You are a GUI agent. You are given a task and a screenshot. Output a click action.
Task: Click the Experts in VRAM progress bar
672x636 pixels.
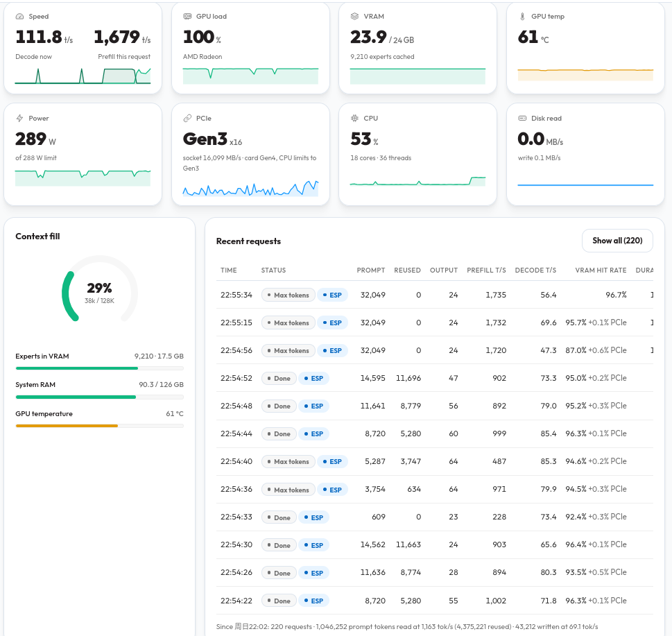(x=99, y=368)
